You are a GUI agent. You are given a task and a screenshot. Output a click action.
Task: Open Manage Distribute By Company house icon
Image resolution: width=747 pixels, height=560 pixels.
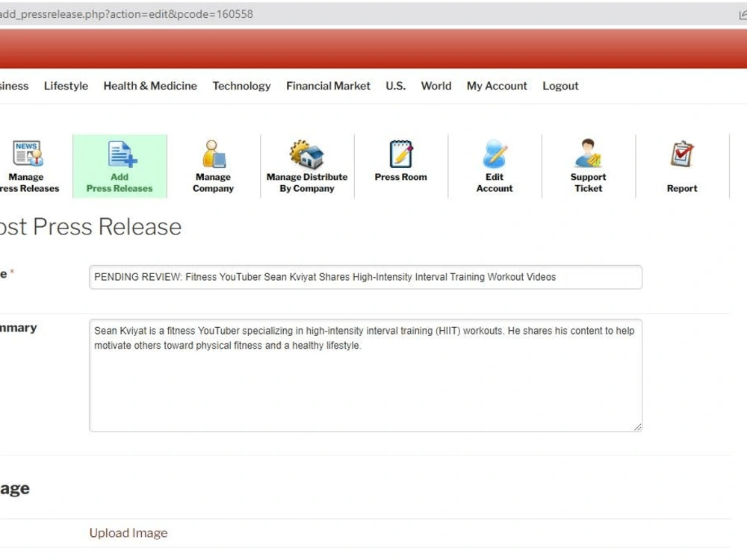point(307,154)
